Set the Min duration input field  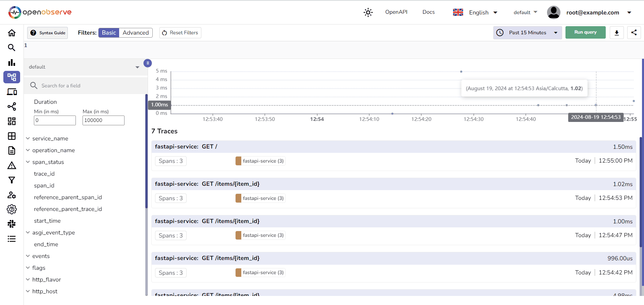click(54, 120)
